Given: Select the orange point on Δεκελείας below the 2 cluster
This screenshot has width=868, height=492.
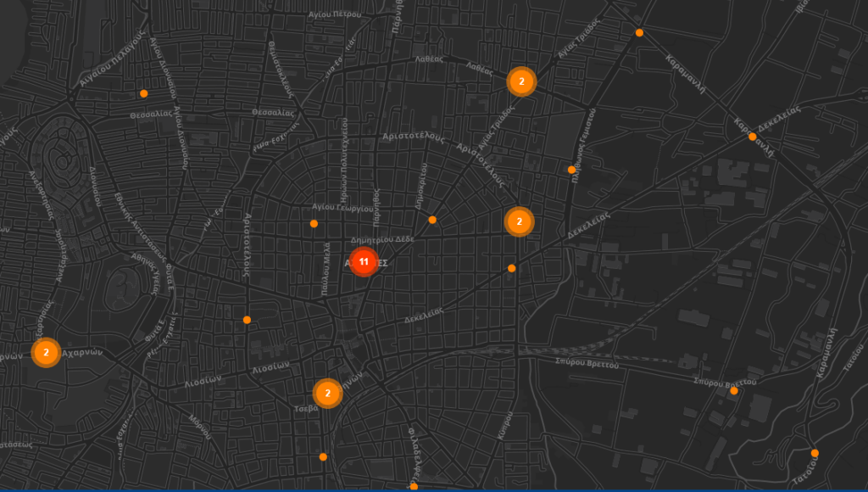Looking at the screenshot, I should click(x=511, y=268).
